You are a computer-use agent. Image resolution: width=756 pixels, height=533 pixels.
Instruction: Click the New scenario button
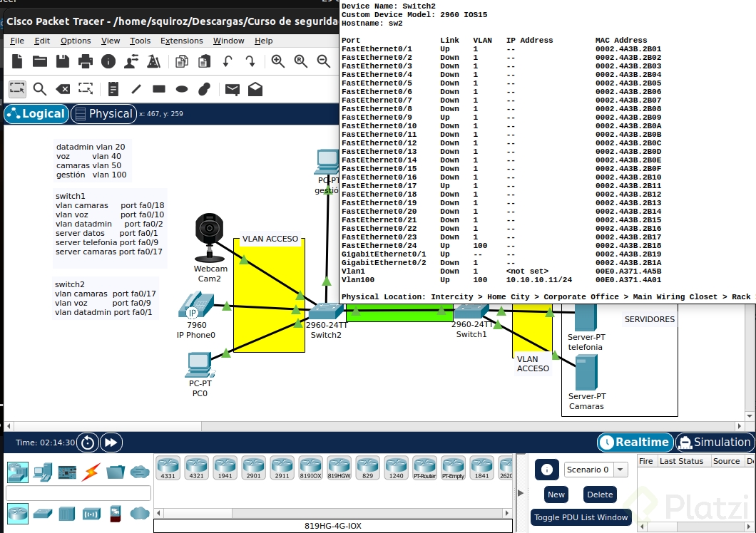tap(556, 495)
